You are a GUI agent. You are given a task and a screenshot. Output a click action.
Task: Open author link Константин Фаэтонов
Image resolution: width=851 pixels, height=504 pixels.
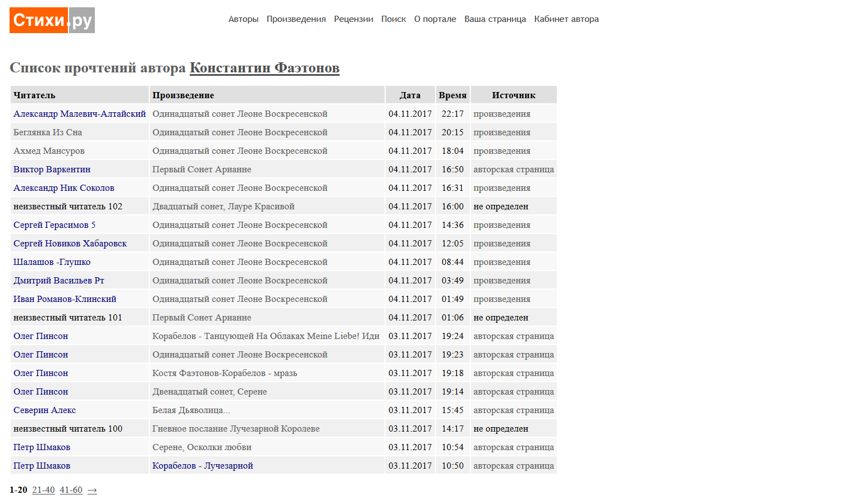pyautogui.click(x=264, y=68)
